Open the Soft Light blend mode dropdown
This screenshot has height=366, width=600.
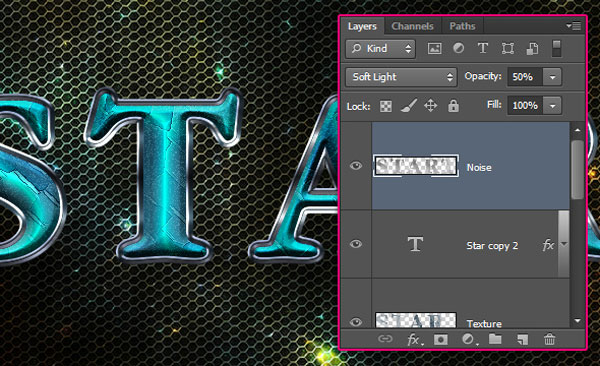(401, 77)
